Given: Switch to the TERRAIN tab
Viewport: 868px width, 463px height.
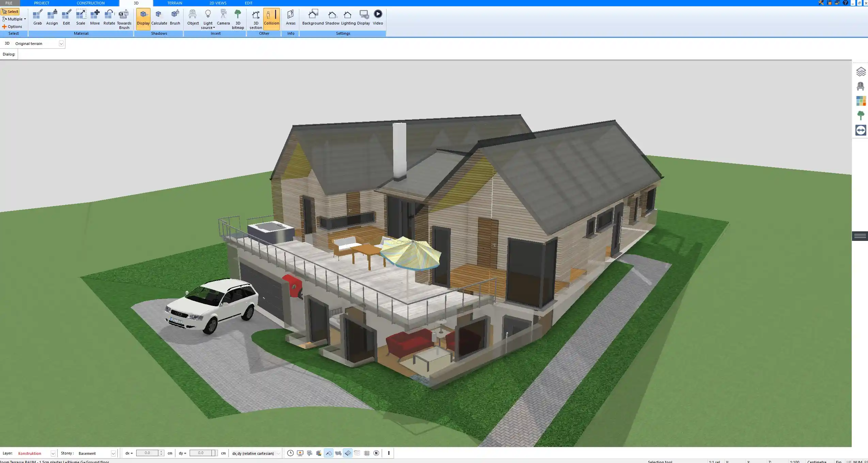Looking at the screenshot, I should [x=175, y=3].
